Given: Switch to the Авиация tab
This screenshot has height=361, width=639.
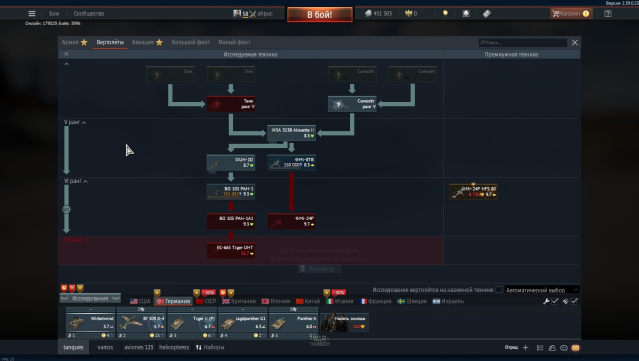Looking at the screenshot, I should click(147, 42).
